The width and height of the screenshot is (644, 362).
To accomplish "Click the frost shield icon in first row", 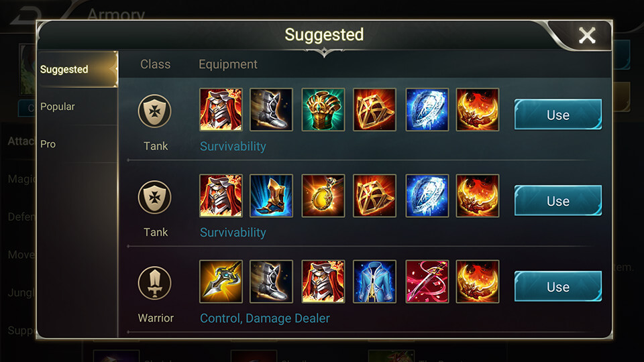I will (427, 109).
